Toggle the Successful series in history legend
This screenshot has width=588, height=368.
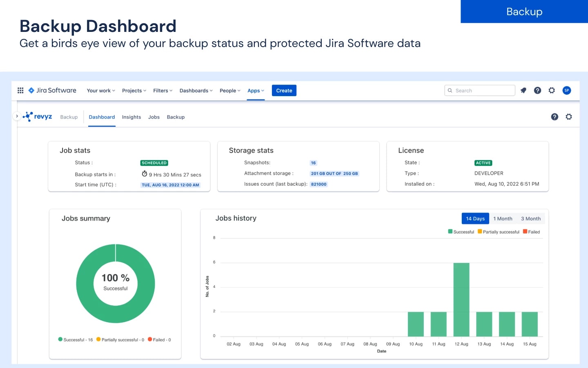tap(461, 232)
